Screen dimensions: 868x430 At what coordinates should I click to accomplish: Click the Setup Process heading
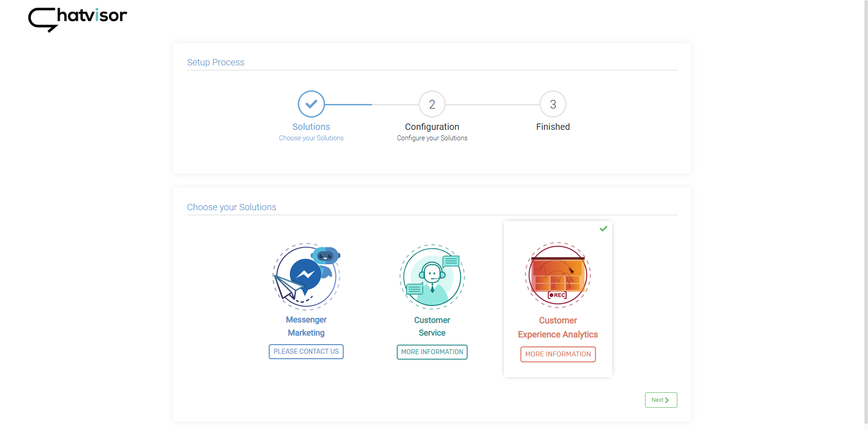[216, 62]
